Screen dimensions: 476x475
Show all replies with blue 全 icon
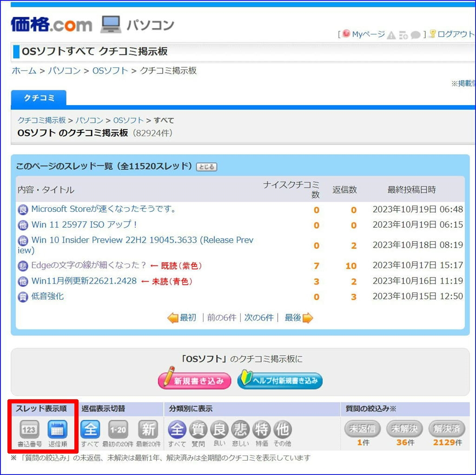click(x=91, y=429)
